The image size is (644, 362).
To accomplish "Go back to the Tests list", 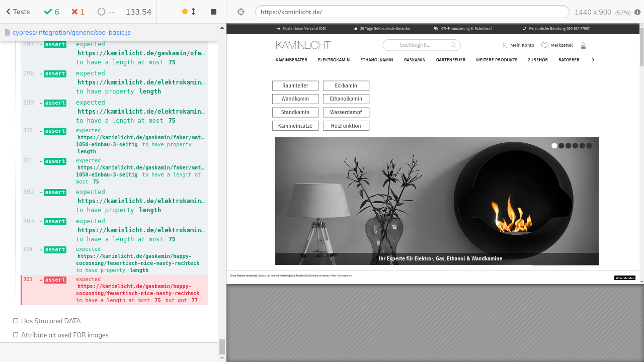I will [18, 12].
